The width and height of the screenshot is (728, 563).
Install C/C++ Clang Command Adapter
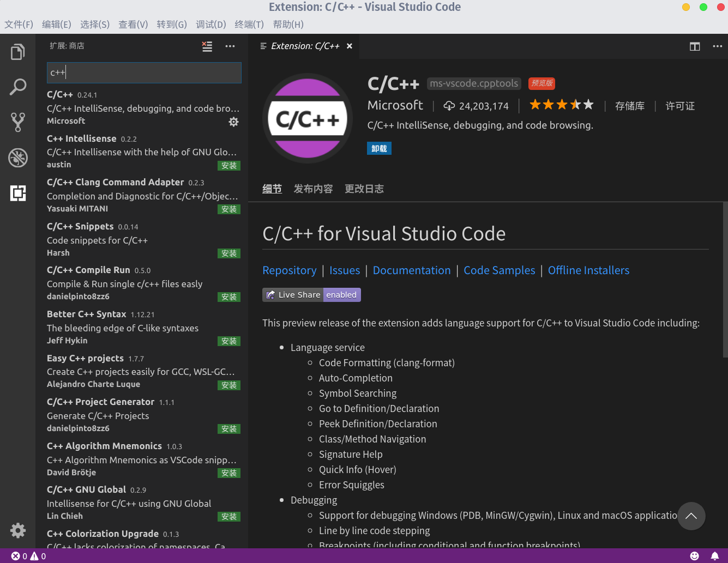click(x=229, y=209)
